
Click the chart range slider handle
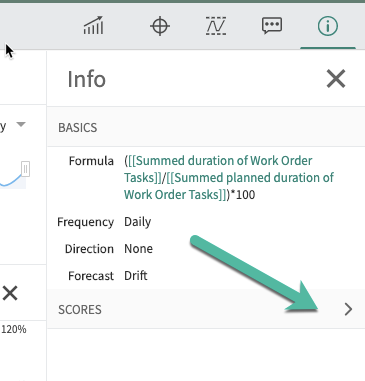pyautogui.click(x=26, y=169)
